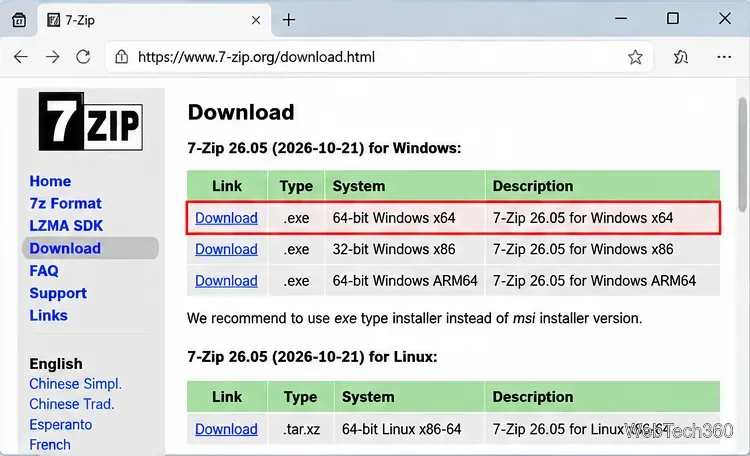This screenshot has height=456, width=750.
Task: Click '7-Zip 26.05 for Windows x86' description
Action: tap(583, 249)
